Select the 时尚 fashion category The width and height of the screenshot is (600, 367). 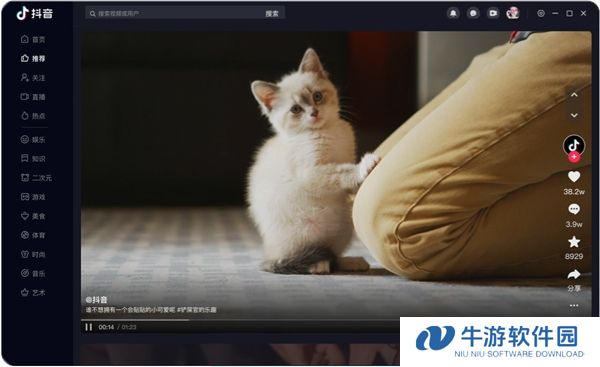pyautogui.click(x=33, y=254)
